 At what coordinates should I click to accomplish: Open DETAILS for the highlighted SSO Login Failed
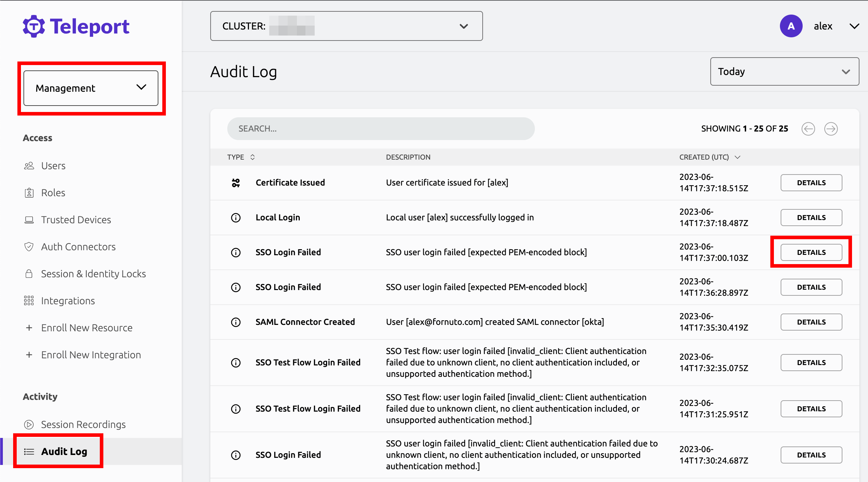(811, 252)
